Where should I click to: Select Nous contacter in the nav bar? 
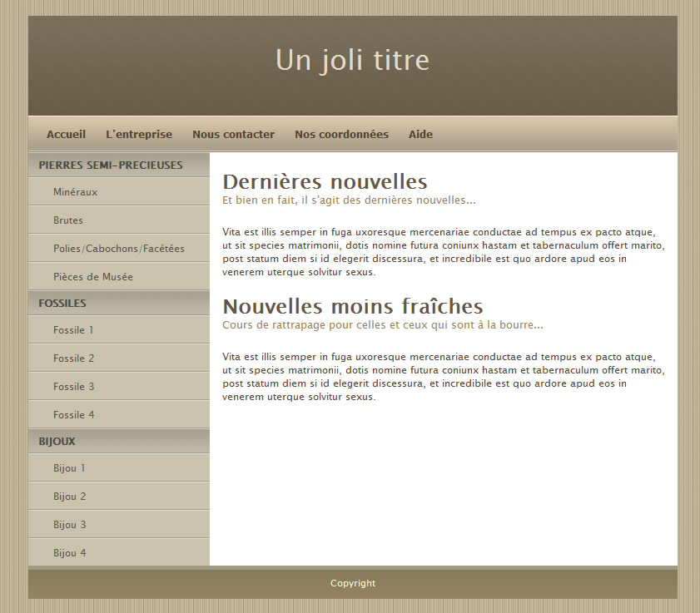pyautogui.click(x=234, y=134)
